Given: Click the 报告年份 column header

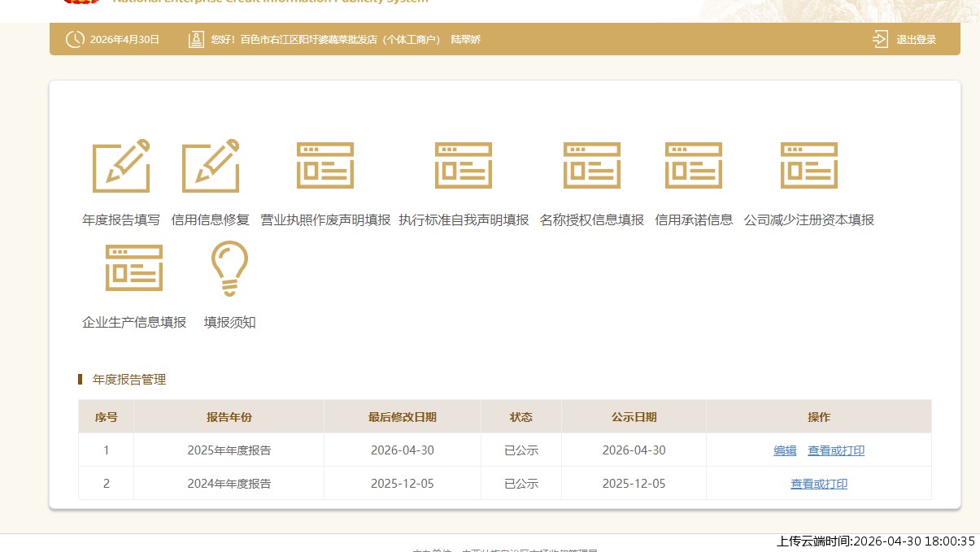Looking at the screenshot, I should pyautogui.click(x=229, y=417).
